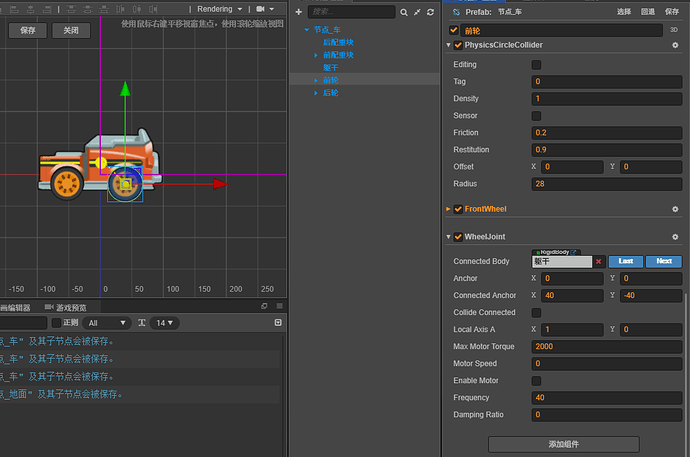Image resolution: width=690 pixels, height=457 pixels.
Task: Enable the Sensor checkbox
Action: tap(537, 116)
